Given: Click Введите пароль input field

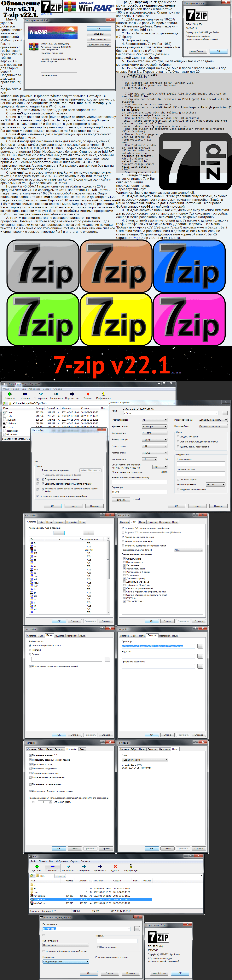Looking at the screenshot, I should click(201, 463).
